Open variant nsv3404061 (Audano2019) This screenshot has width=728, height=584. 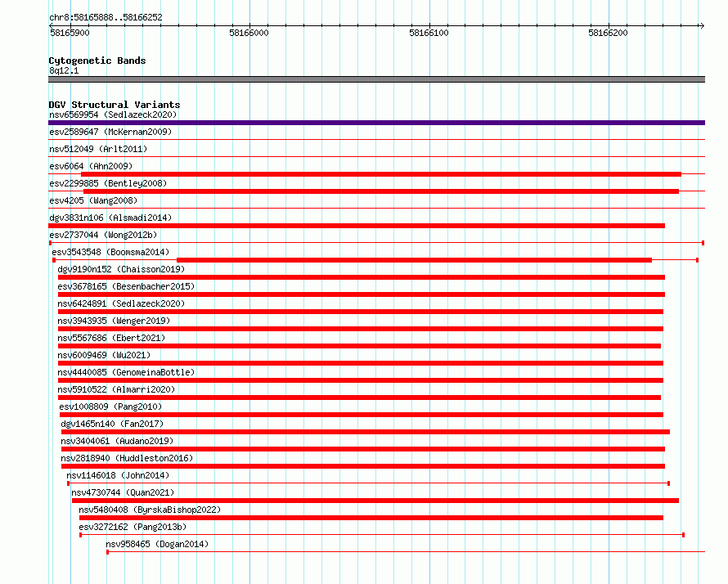pos(117,441)
